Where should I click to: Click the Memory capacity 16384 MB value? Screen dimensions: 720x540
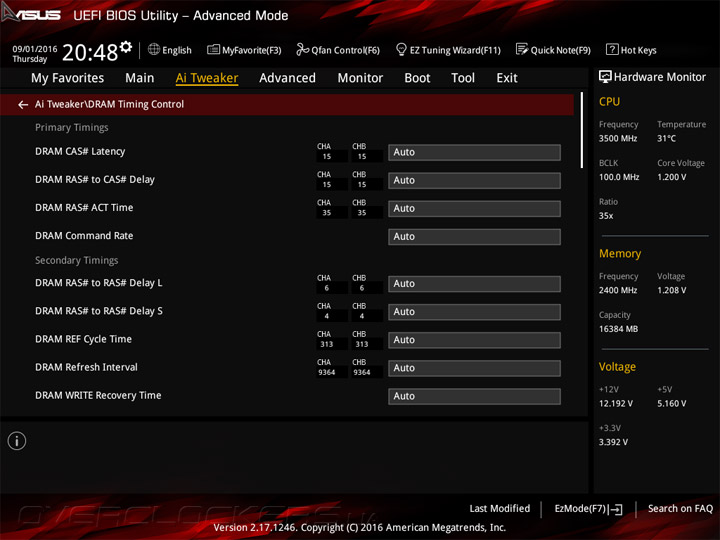618,329
